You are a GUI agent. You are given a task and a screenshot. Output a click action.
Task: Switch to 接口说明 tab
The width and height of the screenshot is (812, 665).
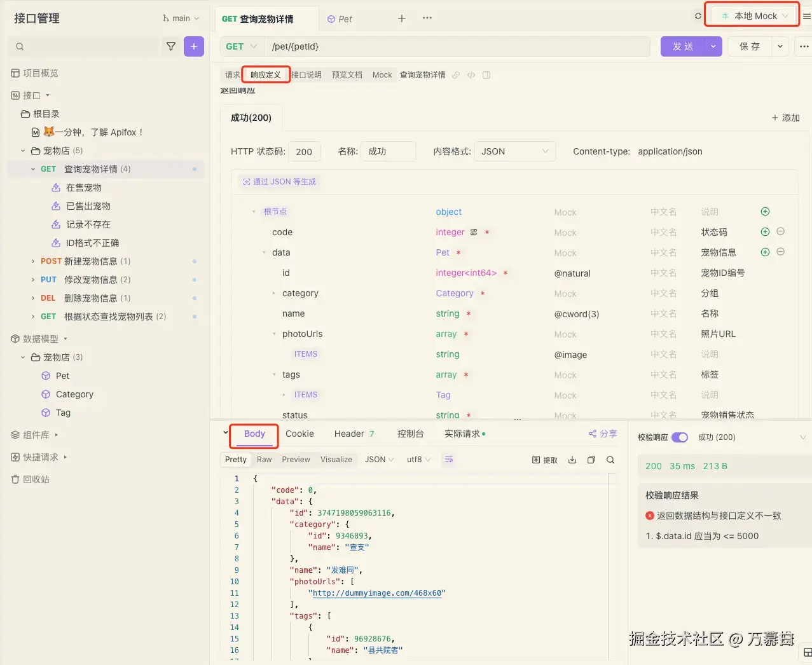coord(306,75)
